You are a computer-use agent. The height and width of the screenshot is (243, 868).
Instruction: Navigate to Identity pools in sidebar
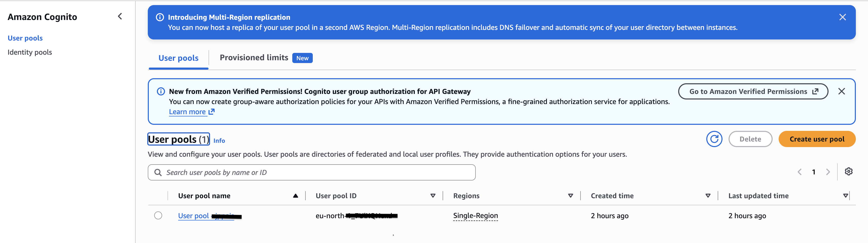click(30, 52)
